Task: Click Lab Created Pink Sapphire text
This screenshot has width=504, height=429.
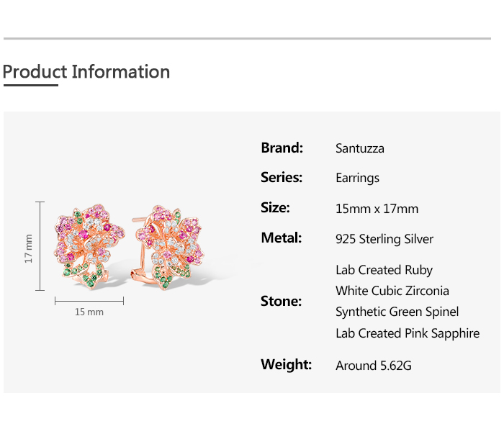Action: pos(407,333)
